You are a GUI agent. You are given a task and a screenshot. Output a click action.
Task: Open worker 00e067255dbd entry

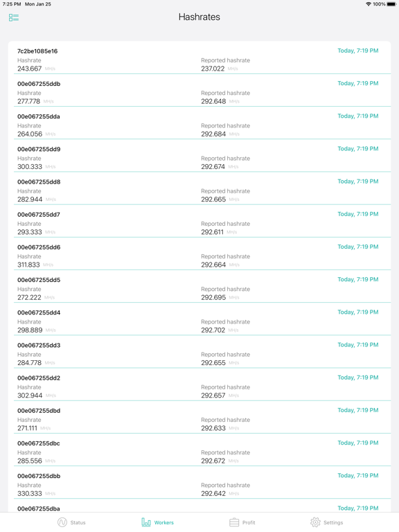point(199,417)
